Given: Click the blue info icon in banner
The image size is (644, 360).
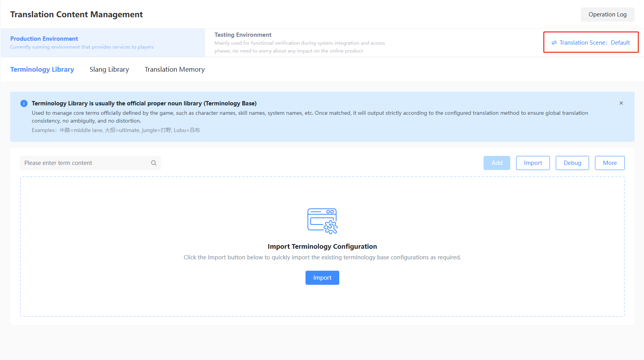Looking at the screenshot, I should [24, 103].
